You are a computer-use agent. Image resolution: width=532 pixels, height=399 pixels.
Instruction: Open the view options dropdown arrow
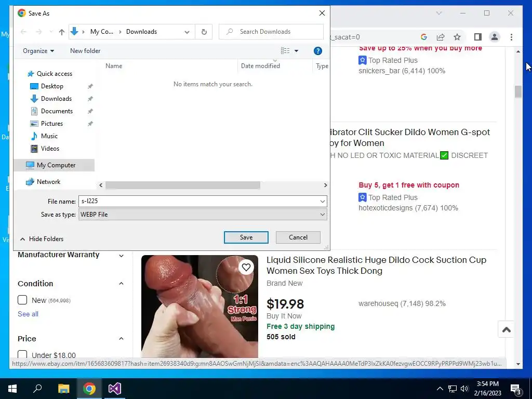(296, 51)
